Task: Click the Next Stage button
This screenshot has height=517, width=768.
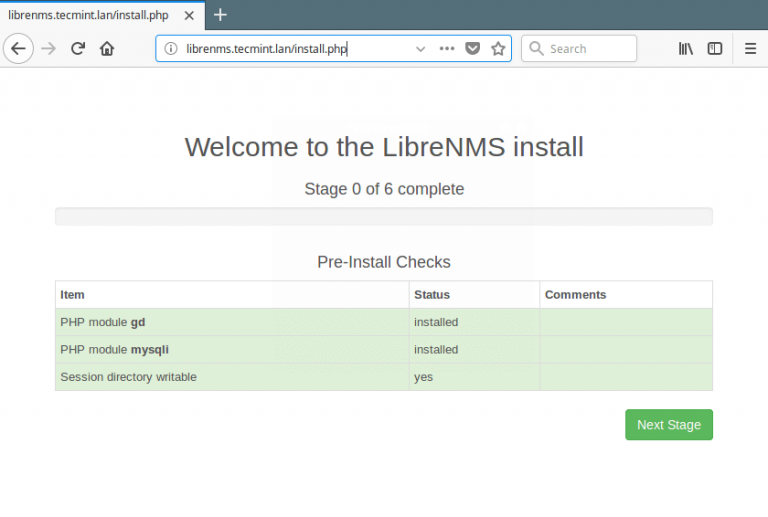Action: [x=668, y=424]
